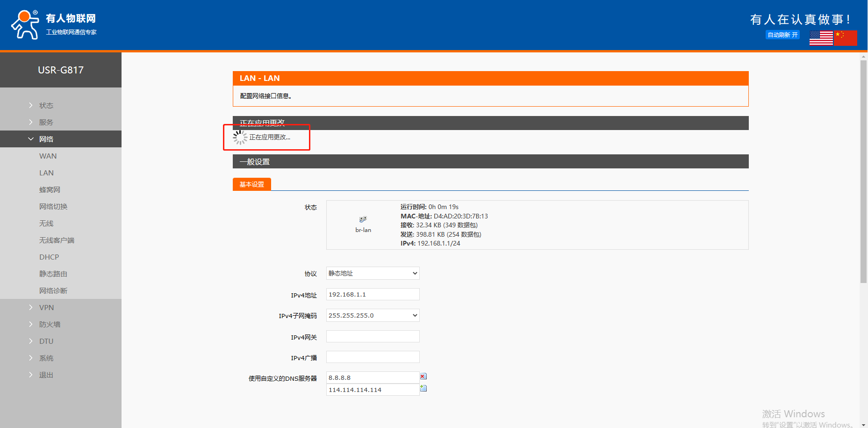The width and height of the screenshot is (868, 428).
Task: Open the IPv4 subnet mask dropdown
Action: [x=373, y=315]
